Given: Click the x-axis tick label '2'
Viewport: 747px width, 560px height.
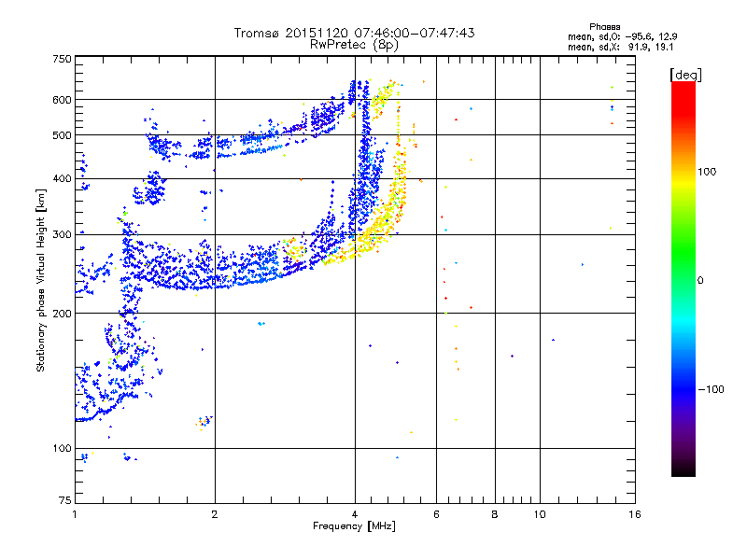Looking at the screenshot, I should tap(215, 514).
